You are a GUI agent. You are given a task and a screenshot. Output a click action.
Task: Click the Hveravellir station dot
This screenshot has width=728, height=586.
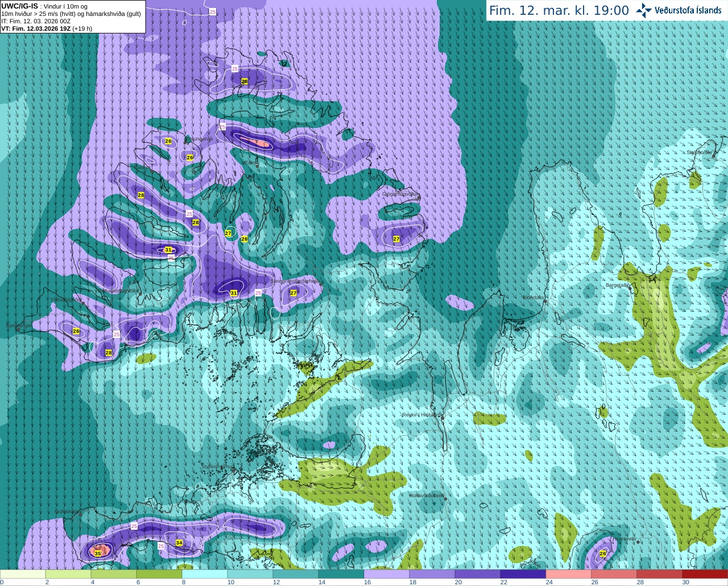click(639, 542)
